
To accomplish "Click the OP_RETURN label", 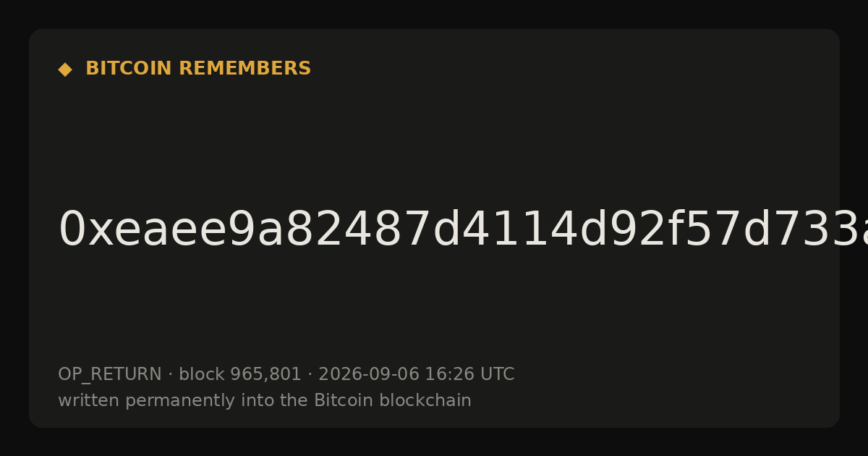I will coord(109,375).
